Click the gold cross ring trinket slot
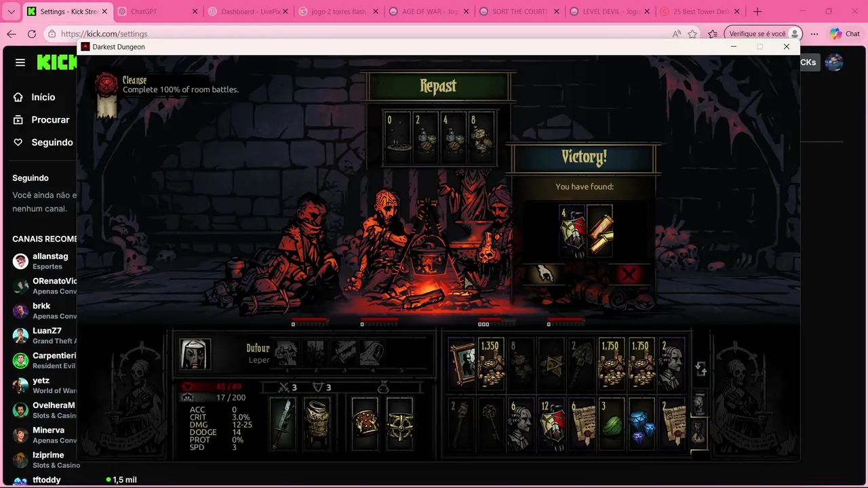Image resolution: width=868 pixels, height=488 pixels. click(x=400, y=424)
